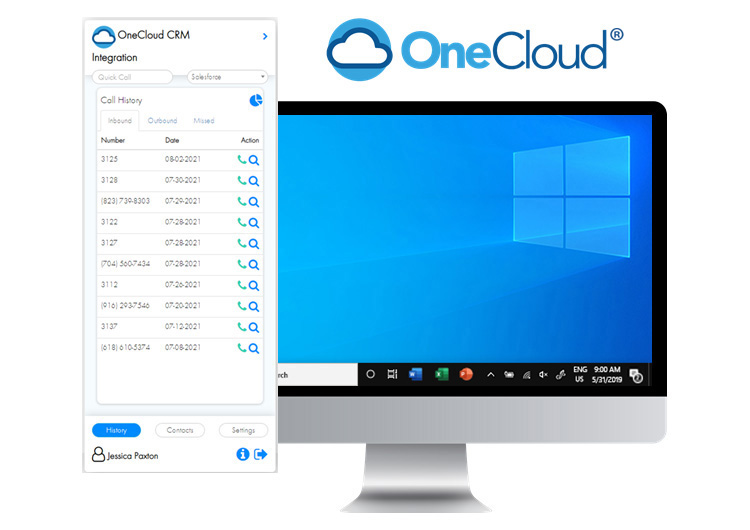
Task: Open the Contacts view
Action: pos(180,431)
